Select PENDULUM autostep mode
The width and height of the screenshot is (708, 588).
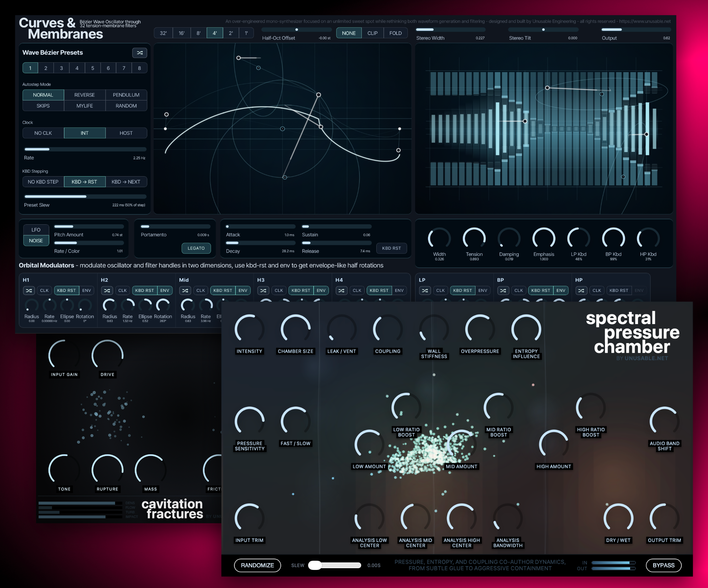tap(126, 95)
